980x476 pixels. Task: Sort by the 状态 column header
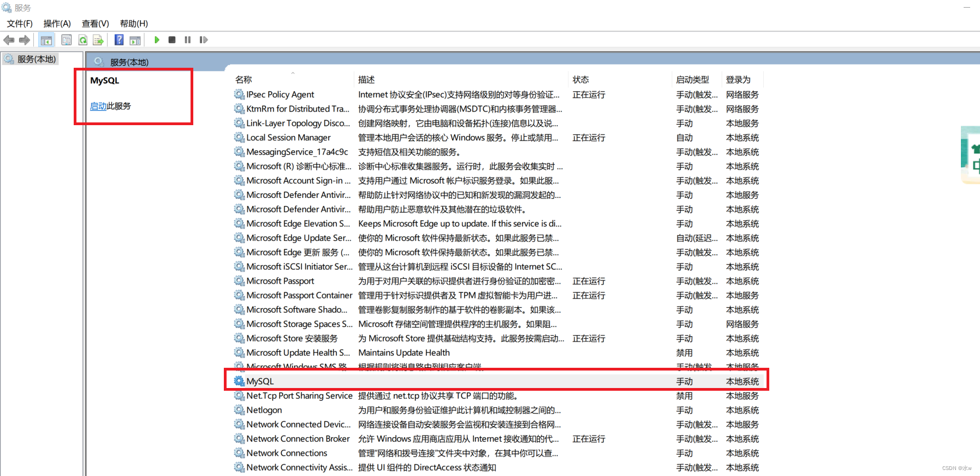581,80
